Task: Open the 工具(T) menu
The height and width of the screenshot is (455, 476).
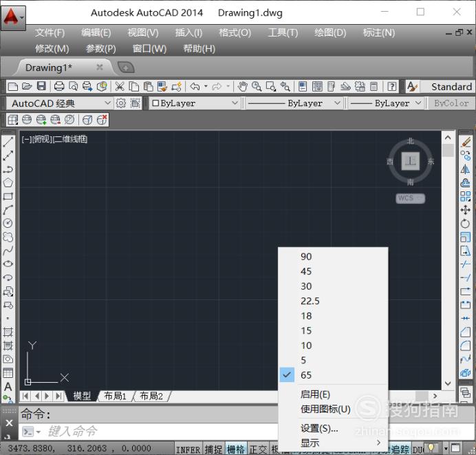Action: [x=283, y=32]
